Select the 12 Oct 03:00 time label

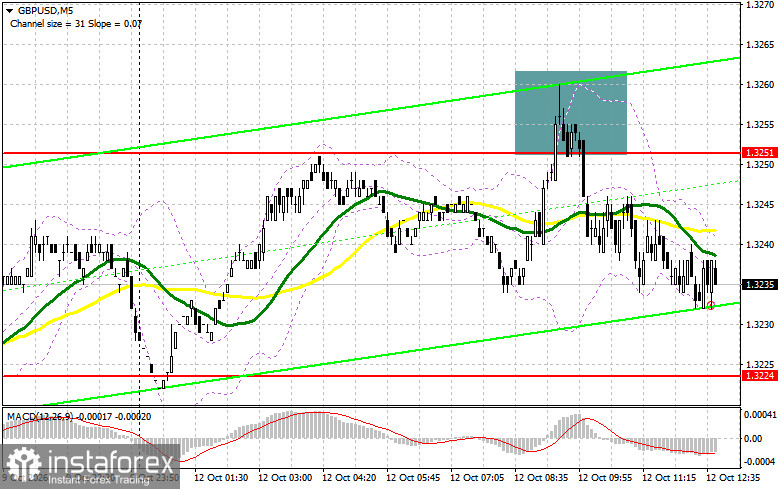point(285,478)
